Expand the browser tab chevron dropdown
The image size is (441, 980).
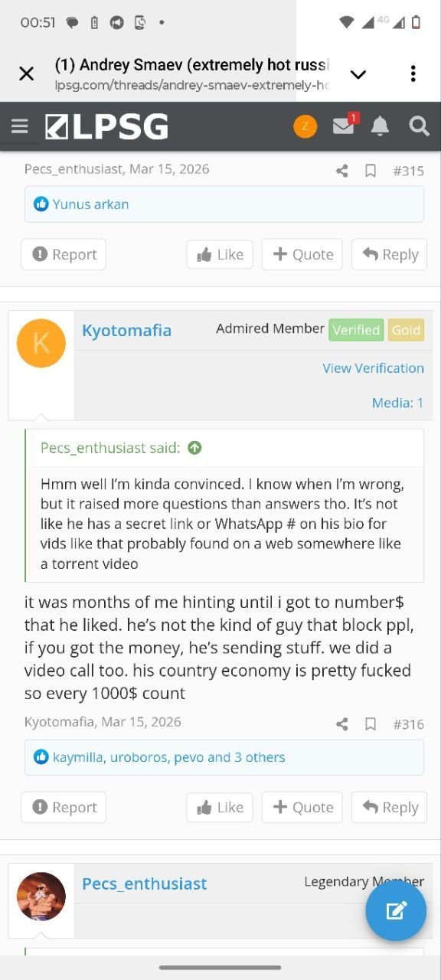point(358,74)
